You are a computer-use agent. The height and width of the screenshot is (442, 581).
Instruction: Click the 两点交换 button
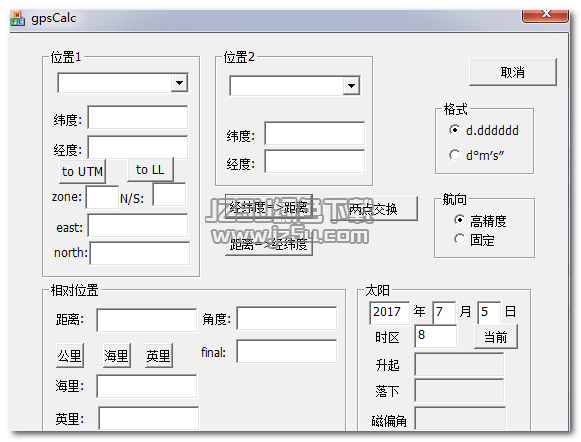click(x=373, y=209)
